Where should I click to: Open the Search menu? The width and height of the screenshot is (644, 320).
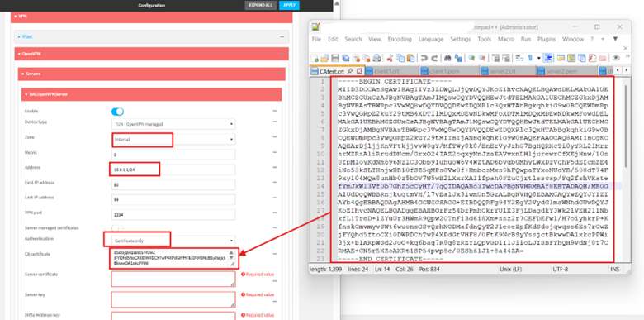pos(353,39)
